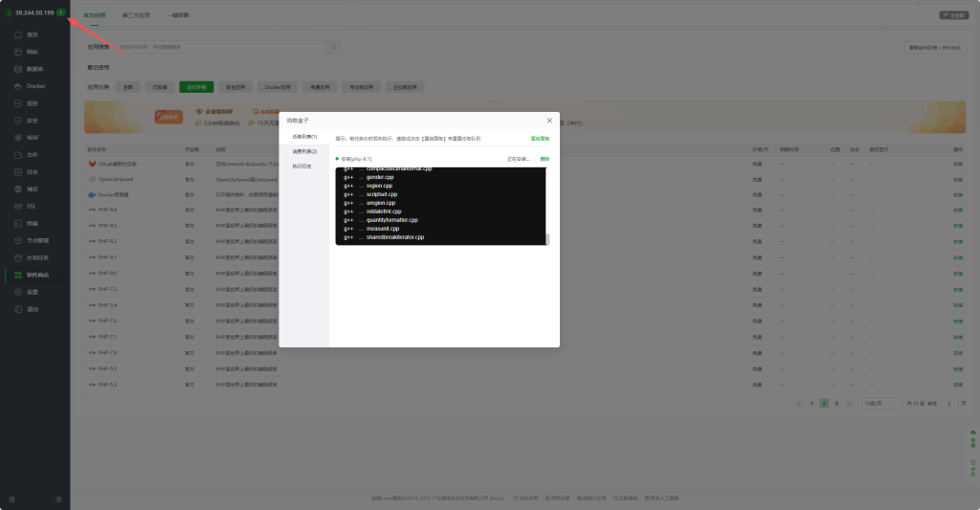Install PHP-5.3 via its 安装 link
This screenshot has height=510, width=980.
pos(957,385)
